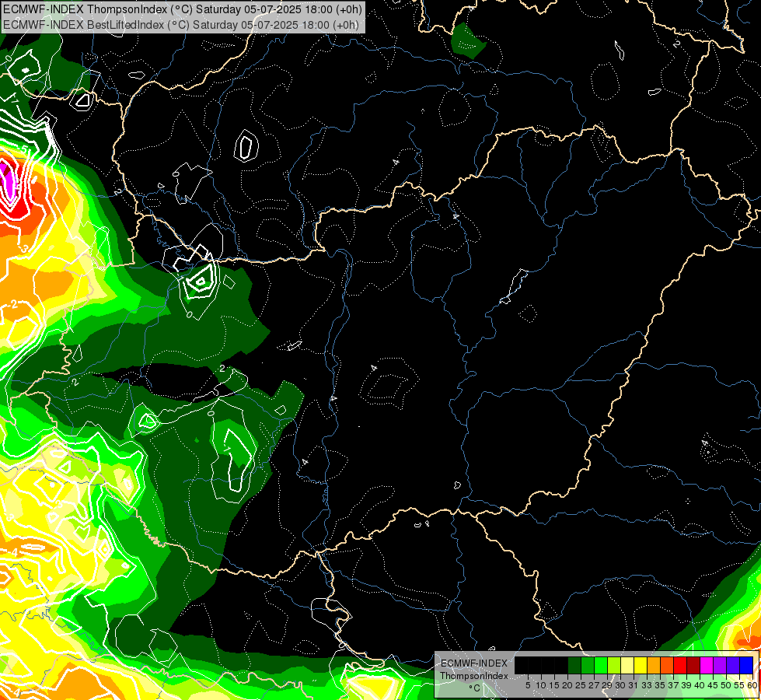Click the legend tick value 27
This screenshot has width=761, height=700.
(x=594, y=685)
